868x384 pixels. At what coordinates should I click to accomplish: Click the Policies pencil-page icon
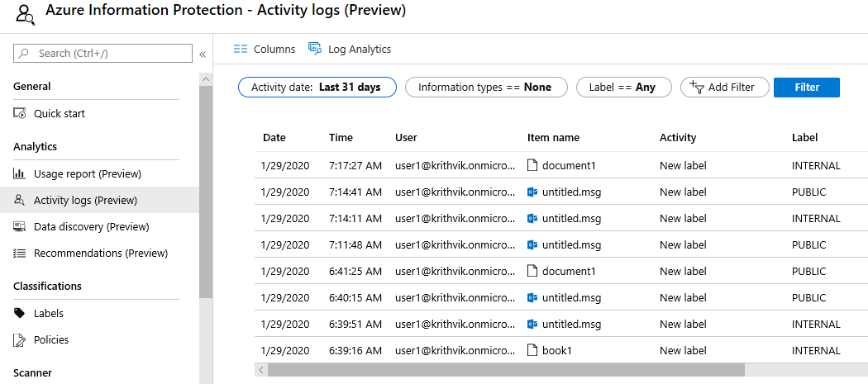(x=19, y=339)
